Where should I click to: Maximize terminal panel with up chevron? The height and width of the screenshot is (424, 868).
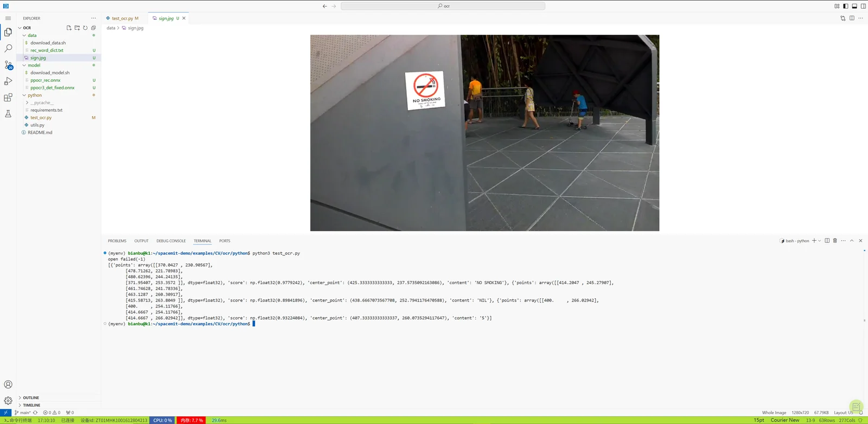point(852,241)
